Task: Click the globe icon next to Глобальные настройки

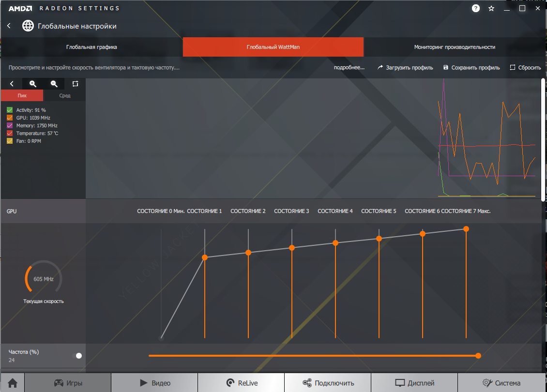Action: coord(28,26)
